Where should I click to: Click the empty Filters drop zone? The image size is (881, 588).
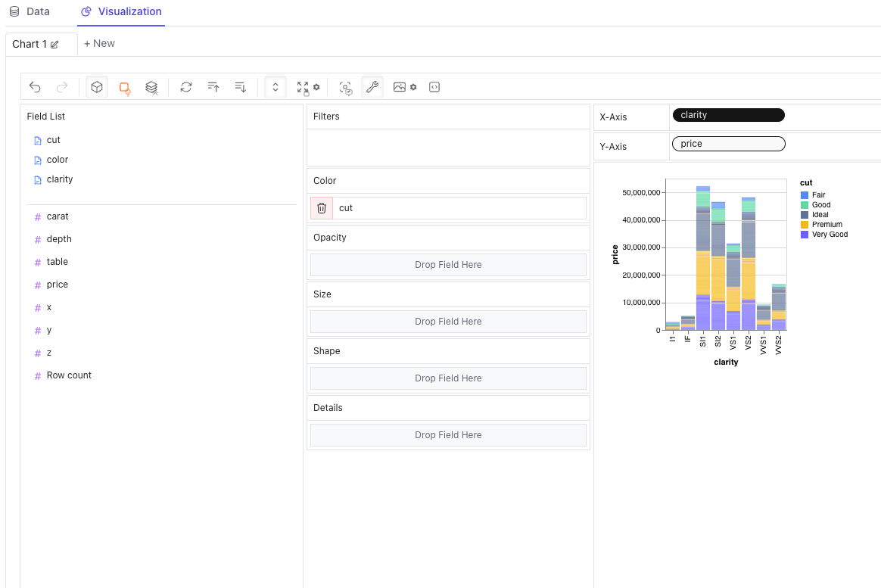click(448, 148)
